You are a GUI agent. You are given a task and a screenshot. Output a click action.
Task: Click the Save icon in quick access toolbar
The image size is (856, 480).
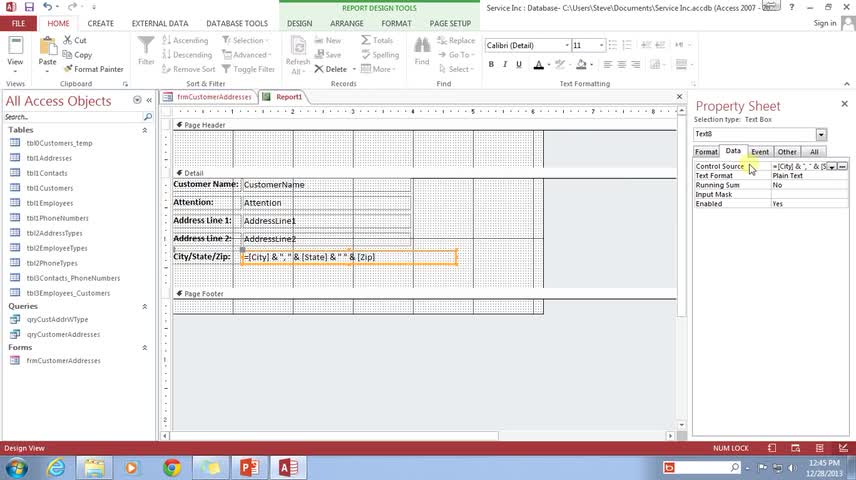29,7
